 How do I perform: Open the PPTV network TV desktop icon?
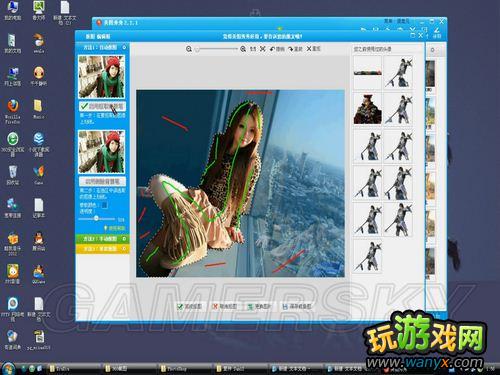coord(12,309)
